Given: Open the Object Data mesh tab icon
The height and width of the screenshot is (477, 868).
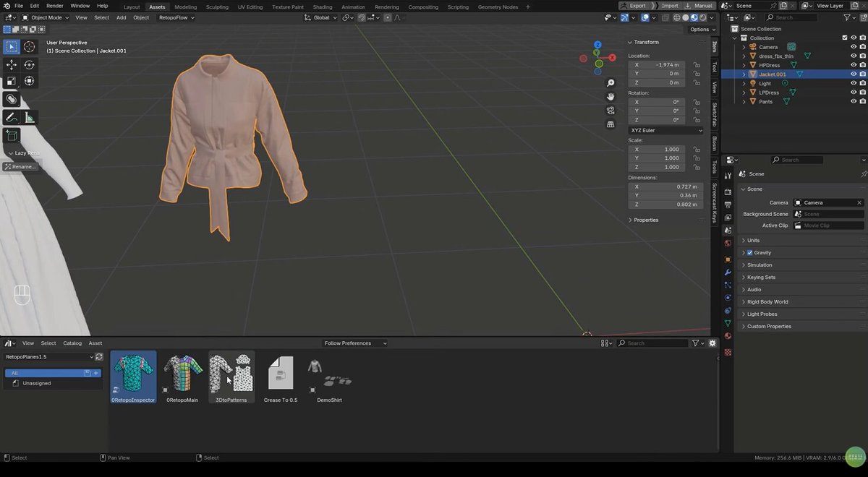Looking at the screenshot, I should click(728, 323).
